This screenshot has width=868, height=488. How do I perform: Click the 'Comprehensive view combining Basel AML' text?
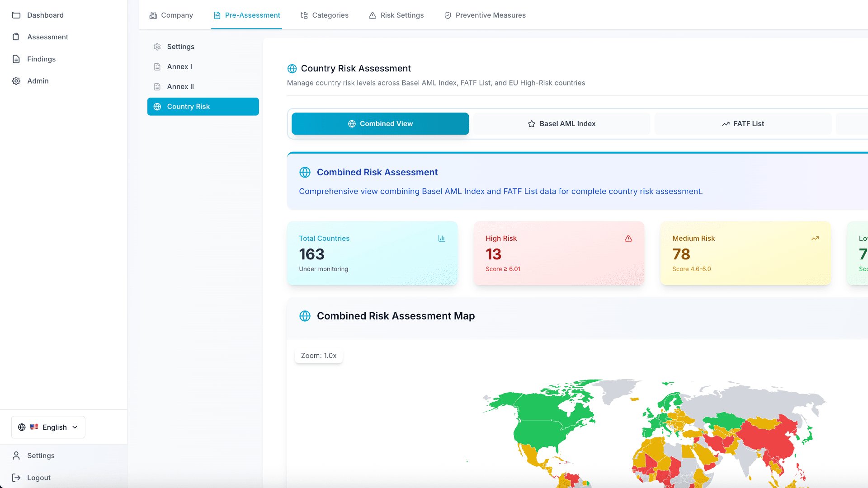[501, 192]
